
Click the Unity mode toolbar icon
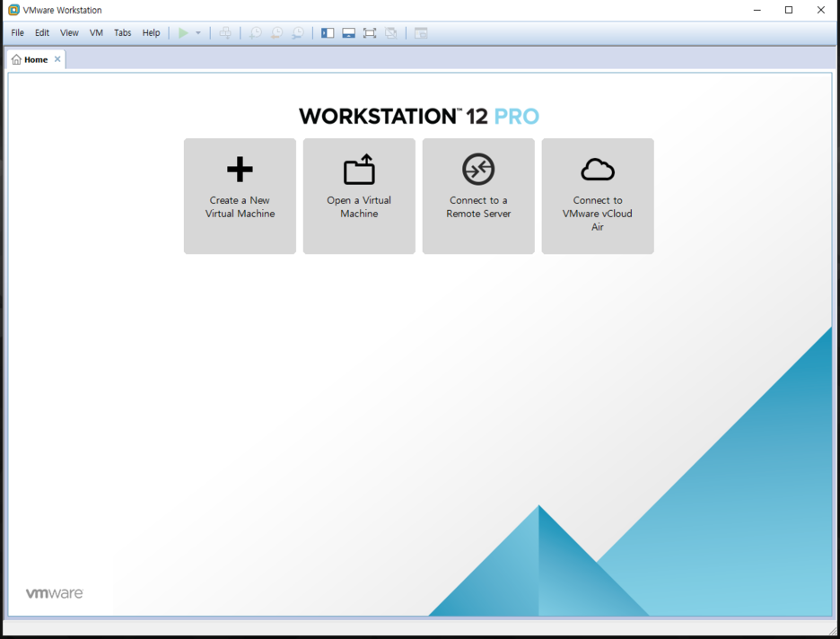[x=391, y=33]
